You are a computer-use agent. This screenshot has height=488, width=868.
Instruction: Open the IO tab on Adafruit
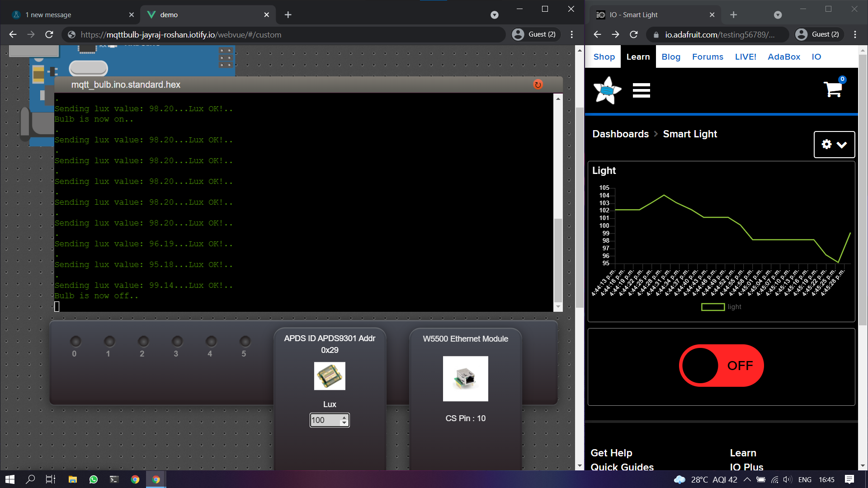point(816,56)
